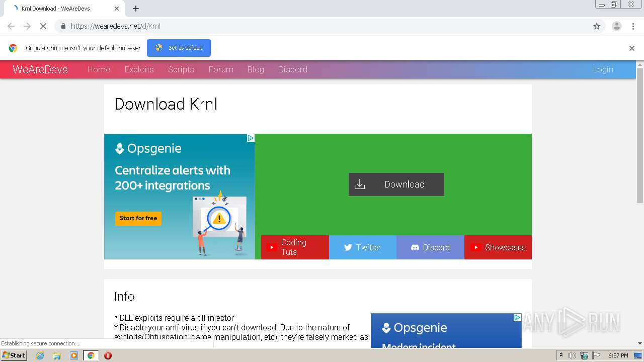Click the Action Center flag icon
Viewport: 644px width, 362px height.
pos(596,355)
